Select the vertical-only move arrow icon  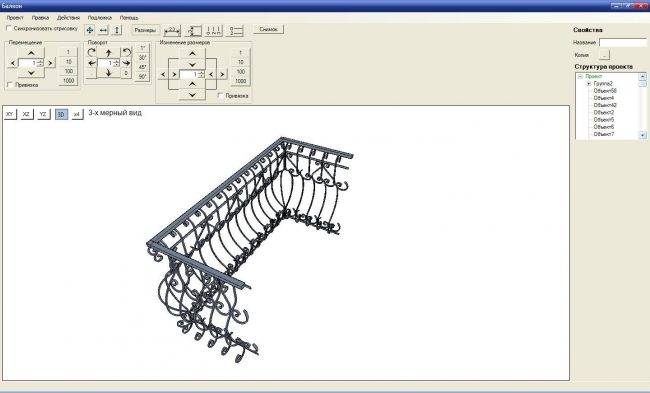pyautogui.click(x=117, y=30)
